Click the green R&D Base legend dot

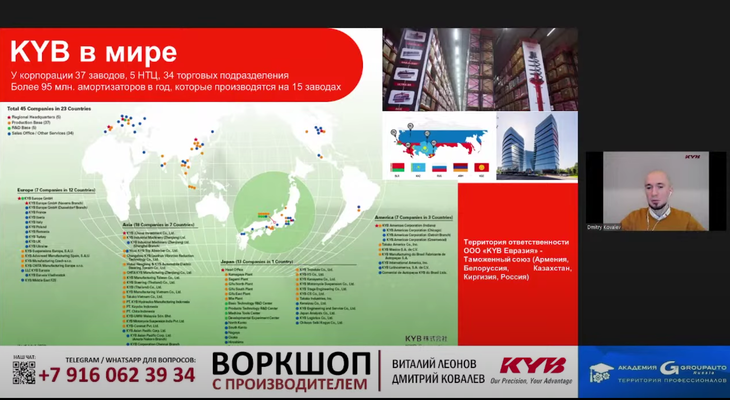click(9, 128)
